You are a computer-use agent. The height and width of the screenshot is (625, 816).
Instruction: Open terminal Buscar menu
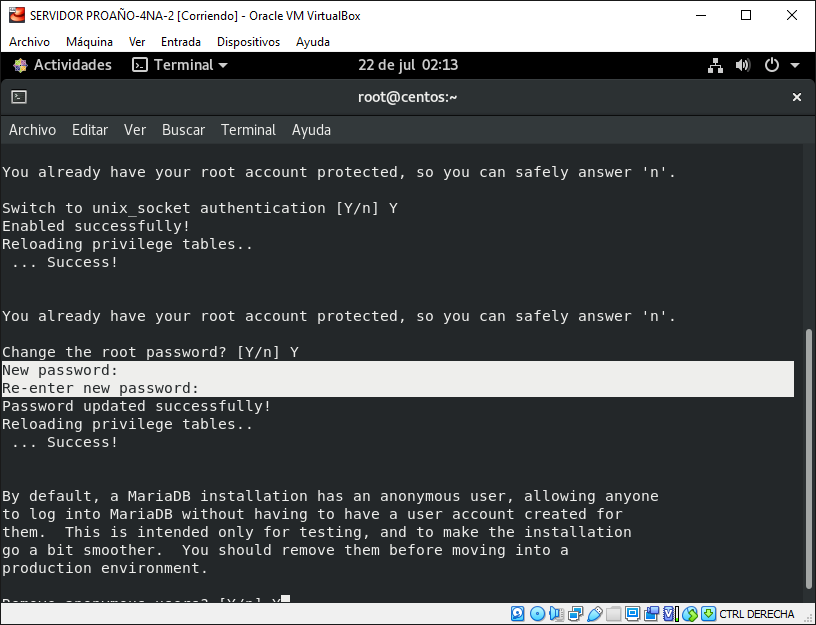183,130
